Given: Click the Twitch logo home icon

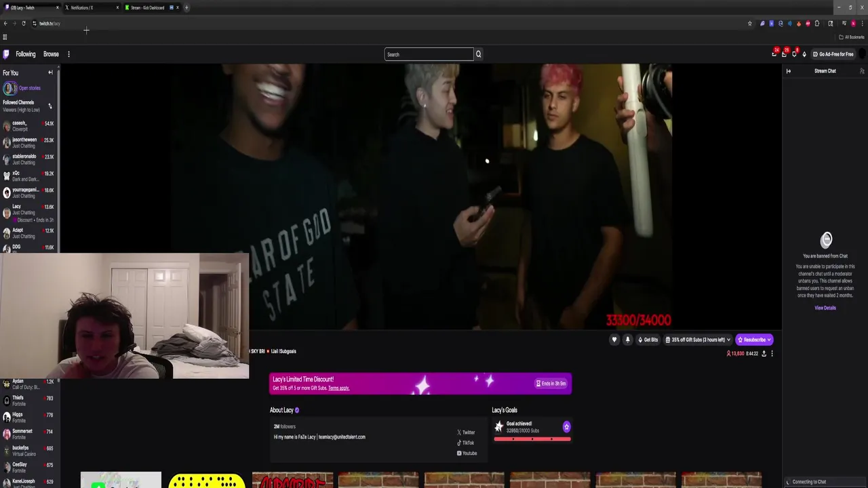Looking at the screenshot, I should point(6,54).
